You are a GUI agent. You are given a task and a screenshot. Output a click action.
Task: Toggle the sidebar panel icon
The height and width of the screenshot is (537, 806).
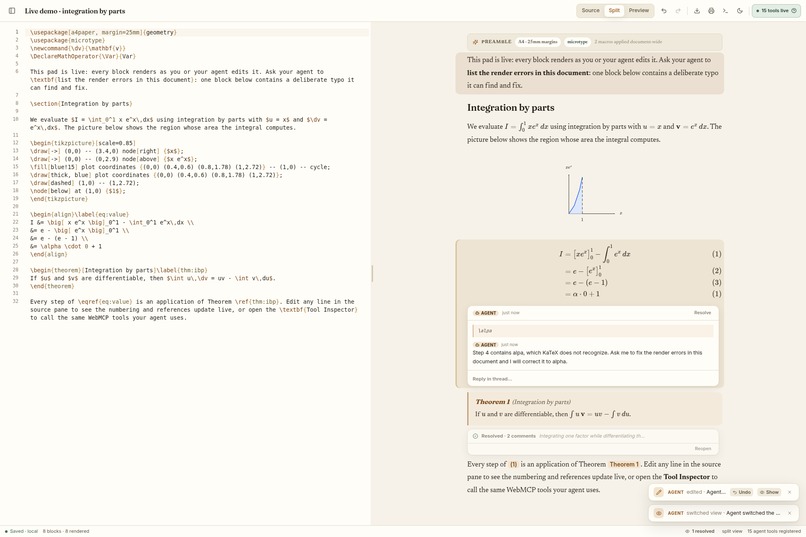[x=12, y=11]
